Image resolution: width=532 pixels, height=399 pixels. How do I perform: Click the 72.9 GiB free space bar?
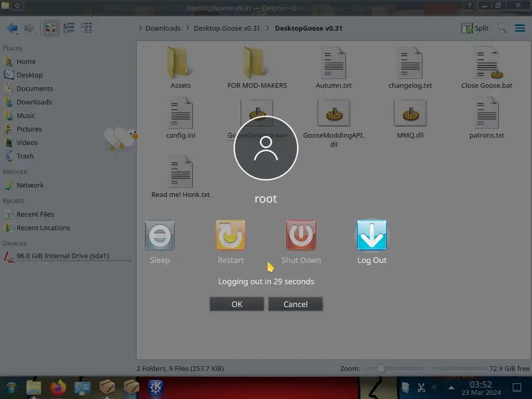click(457, 368)
